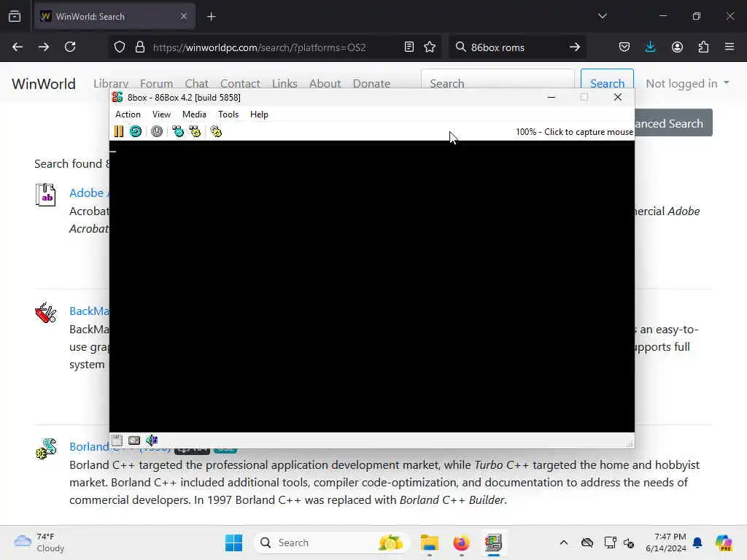This screenshot has width=747, height=560.
Task: Open Windows Start menu
Action: pyautogui.click(x=233, y=542)
